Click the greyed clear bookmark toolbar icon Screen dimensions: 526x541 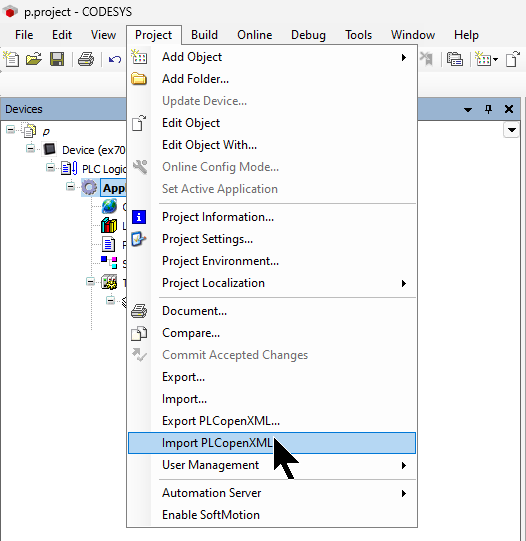click(426, 59)
